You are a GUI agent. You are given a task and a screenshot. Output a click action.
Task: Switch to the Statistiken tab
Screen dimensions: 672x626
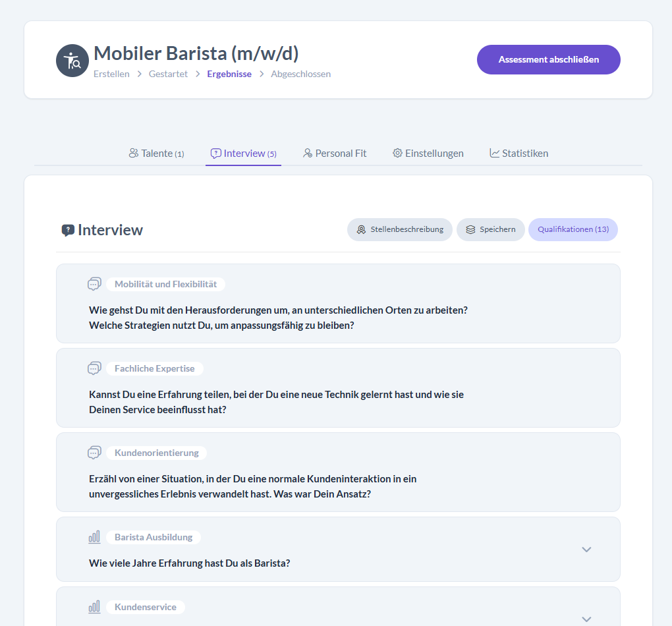518,153
